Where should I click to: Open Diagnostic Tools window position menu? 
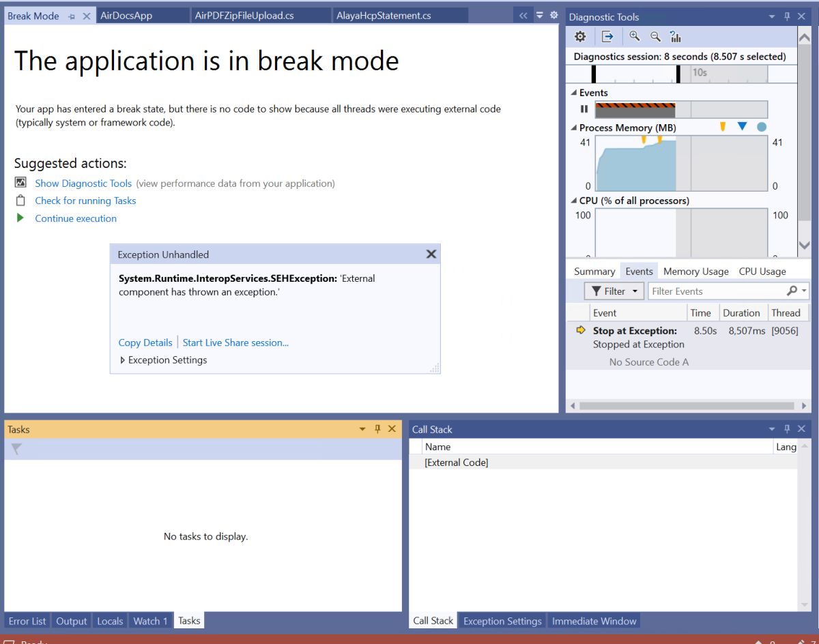[772, 16]
